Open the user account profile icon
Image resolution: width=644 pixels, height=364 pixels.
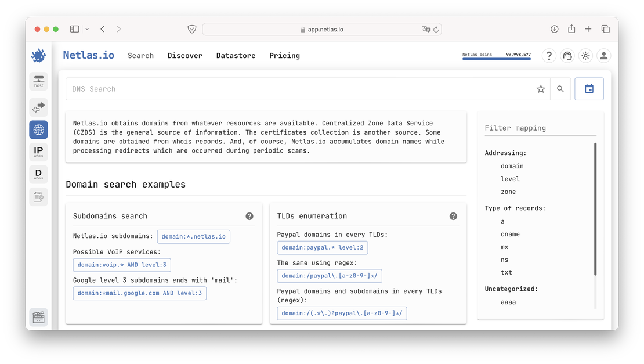click(604, 56)
